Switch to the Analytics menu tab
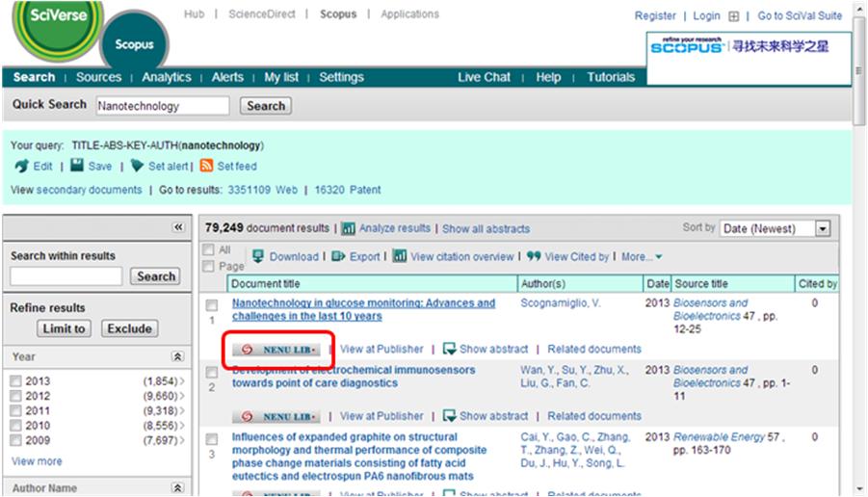 coord(166,77)
